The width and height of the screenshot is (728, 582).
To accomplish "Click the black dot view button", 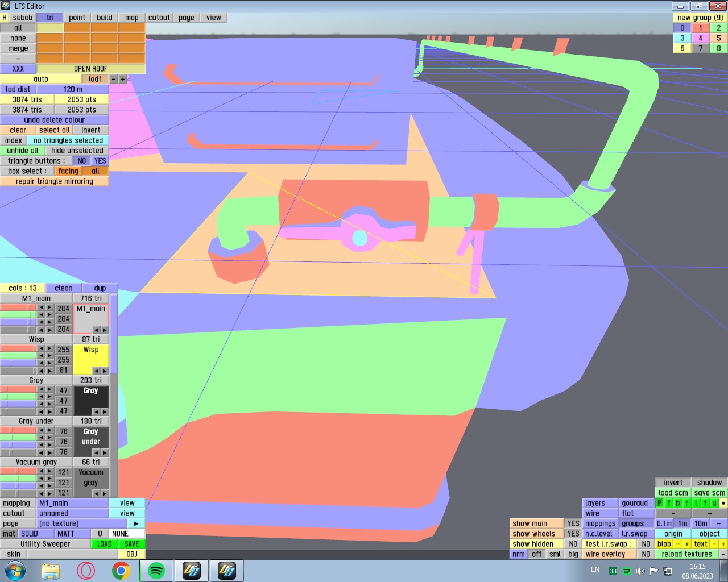I will click(723, 503).
